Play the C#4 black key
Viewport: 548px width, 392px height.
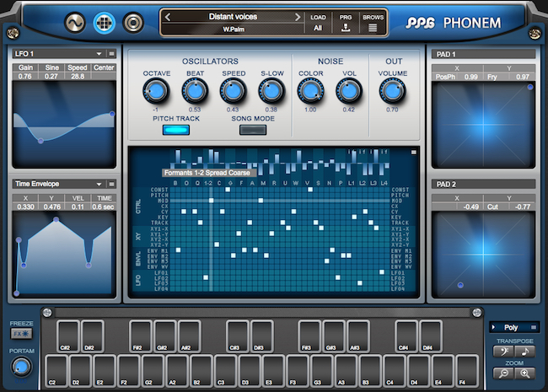406,336
